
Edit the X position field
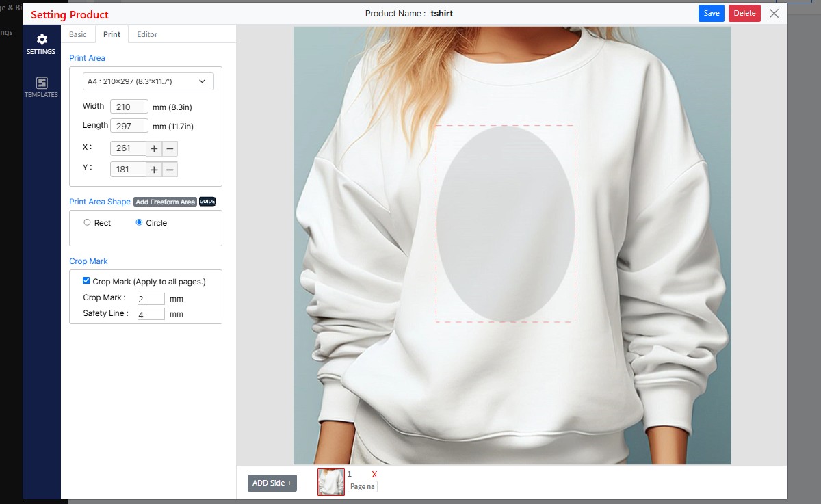pos(128,148)
